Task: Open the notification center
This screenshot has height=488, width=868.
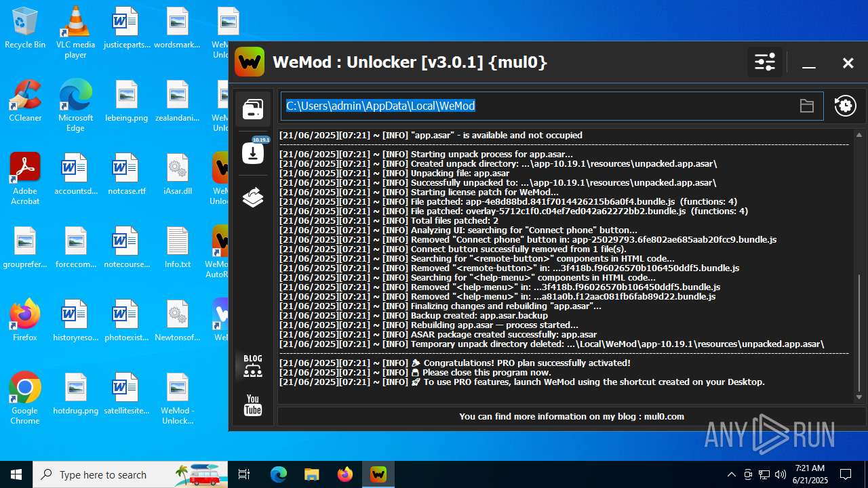Action: 846,474
